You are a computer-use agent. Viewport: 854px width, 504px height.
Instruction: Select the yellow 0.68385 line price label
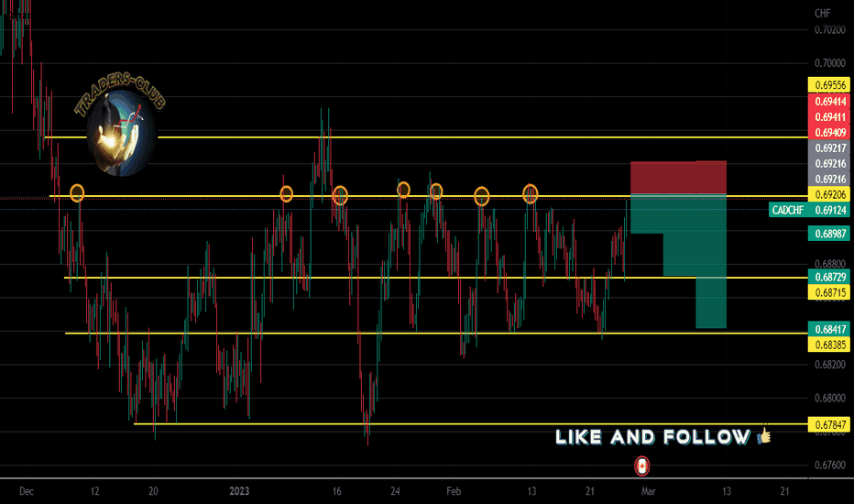coord(829,345)
